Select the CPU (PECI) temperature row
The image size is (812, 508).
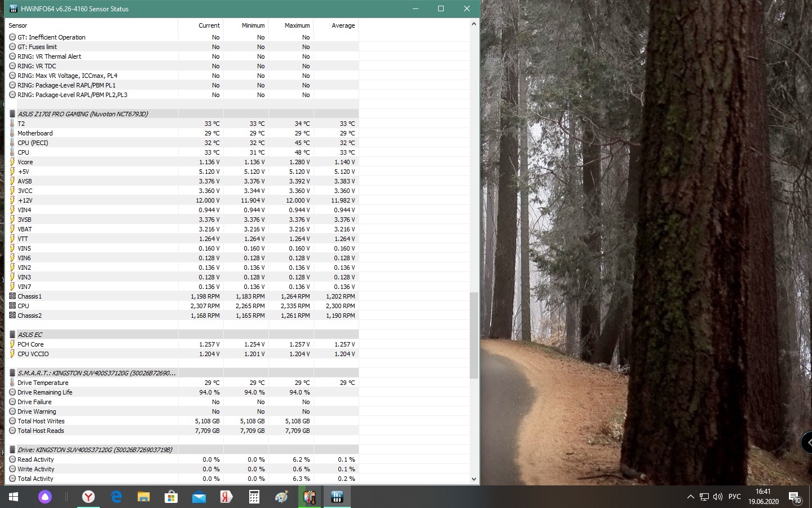[x=182, y=143]
